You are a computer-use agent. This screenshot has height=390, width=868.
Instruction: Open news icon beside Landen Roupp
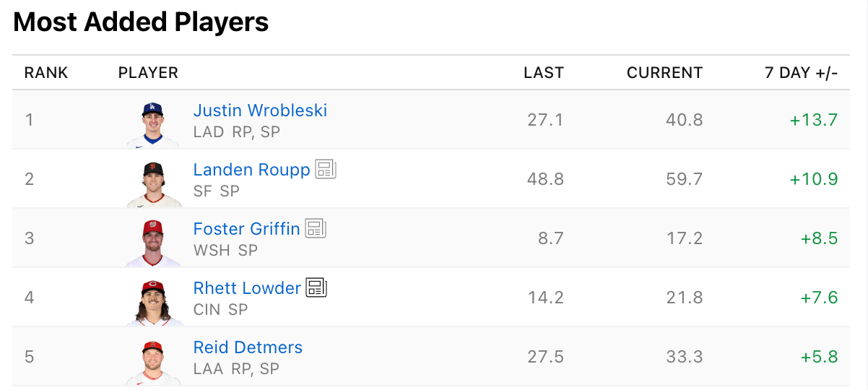point(326,170)
